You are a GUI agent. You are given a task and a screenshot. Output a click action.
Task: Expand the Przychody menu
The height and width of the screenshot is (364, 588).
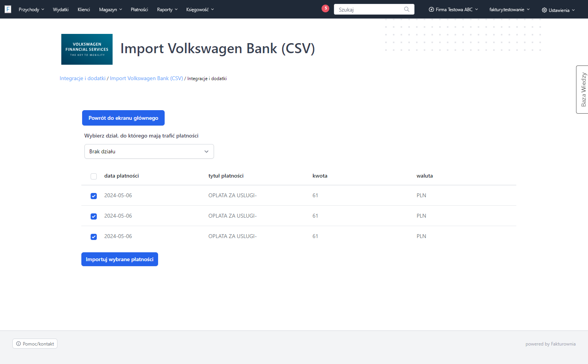(x=31, y=10)
